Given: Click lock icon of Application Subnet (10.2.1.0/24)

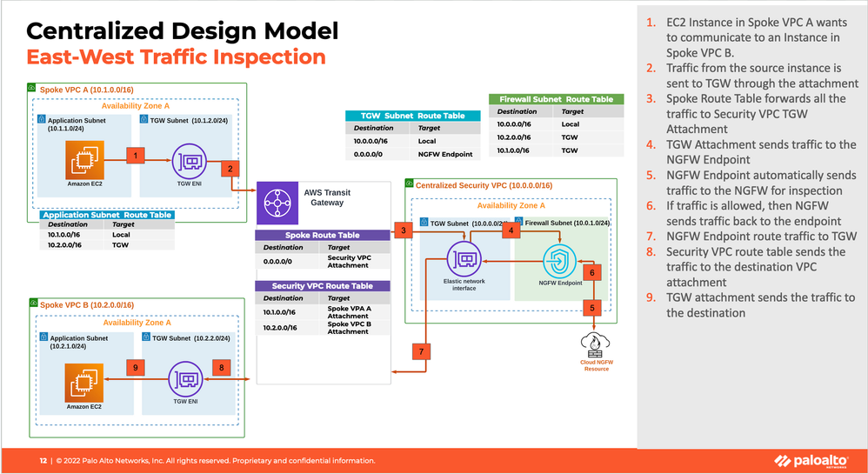Looking at the screenshot, I should 43,337.
